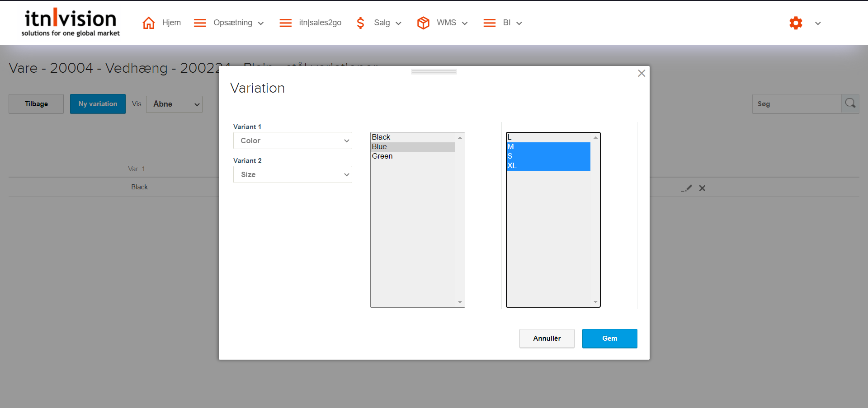Select Black in the color list
868x408 pixels.
[381, 137]
